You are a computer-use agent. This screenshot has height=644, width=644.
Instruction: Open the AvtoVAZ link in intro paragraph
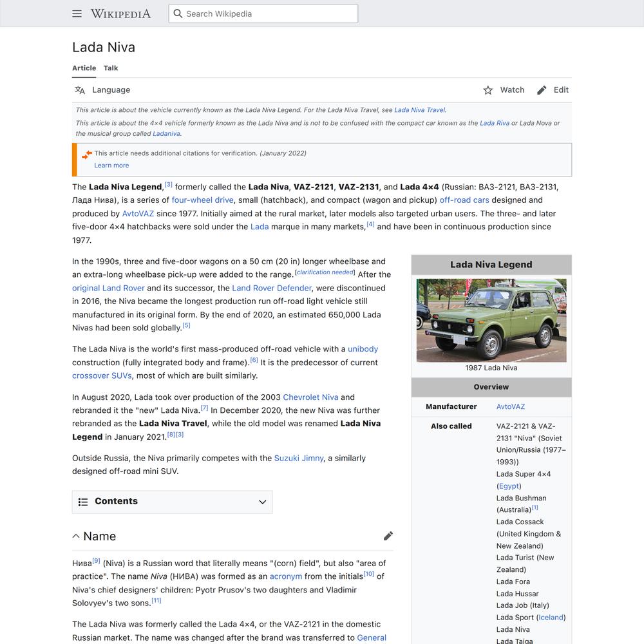point(138,214)
